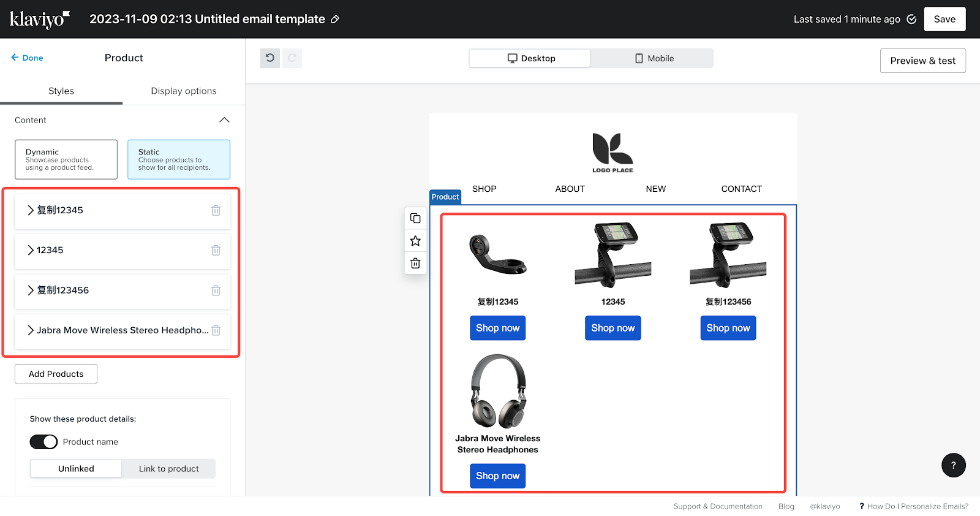Open Preview & test

tap(923, 61)
